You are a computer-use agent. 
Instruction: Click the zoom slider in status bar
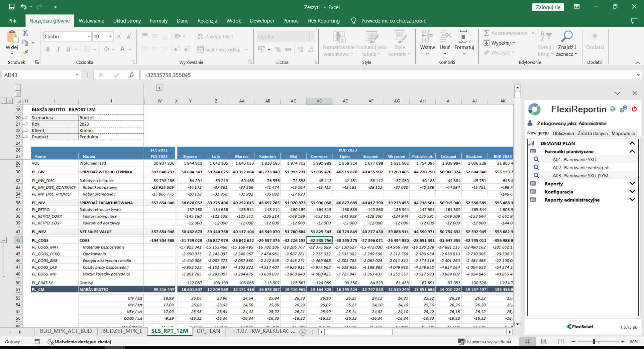tap(594, 342)
